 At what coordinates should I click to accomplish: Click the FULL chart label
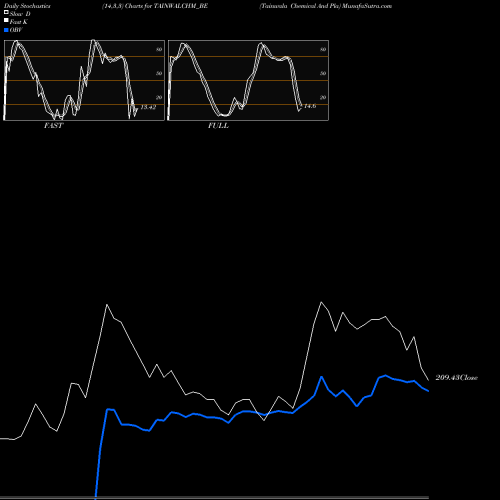(218, 126)
